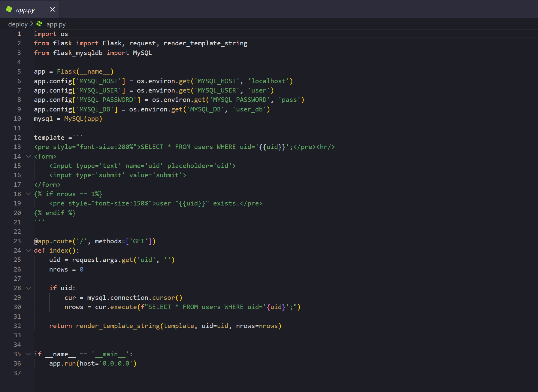The width and height of the screenshot is (538, 392).
Task: Place cursor on app.run at line 36
Action: tap(62, 363)
